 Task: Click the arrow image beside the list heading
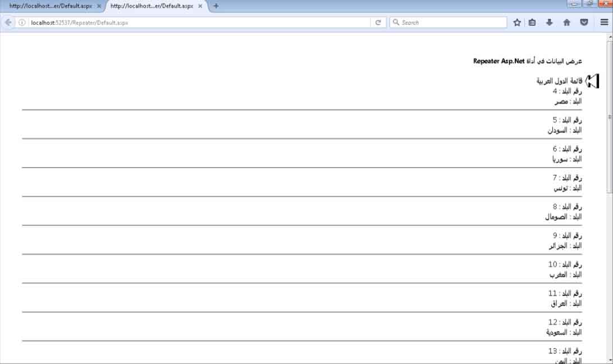[592, 81]
